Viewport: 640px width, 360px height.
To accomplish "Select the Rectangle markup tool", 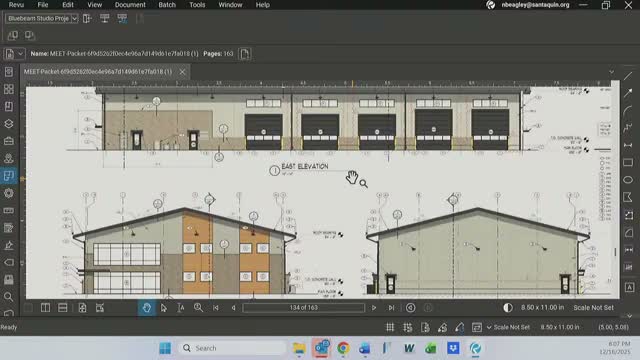I will (x=628, y=162).
